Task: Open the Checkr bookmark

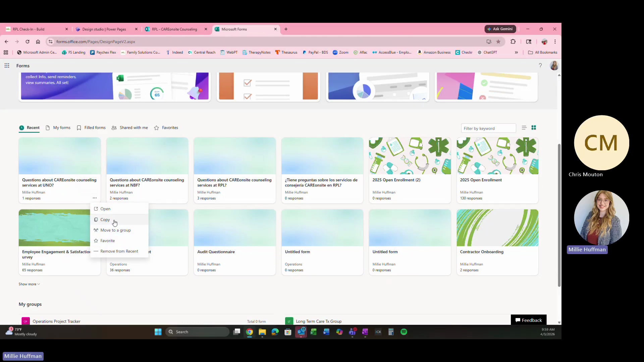Action: coord(464,52)
